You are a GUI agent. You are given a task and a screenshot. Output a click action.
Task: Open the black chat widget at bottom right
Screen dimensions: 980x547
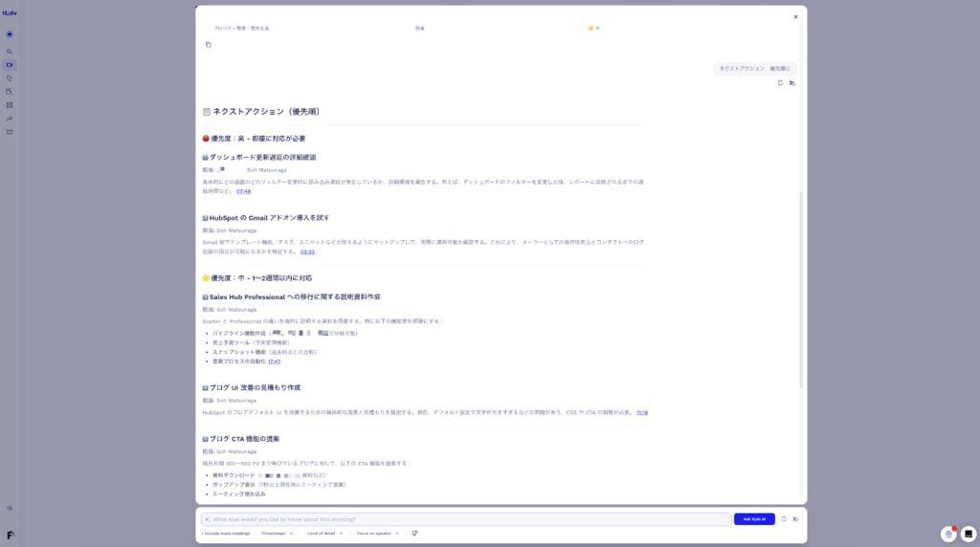point(969,534)
